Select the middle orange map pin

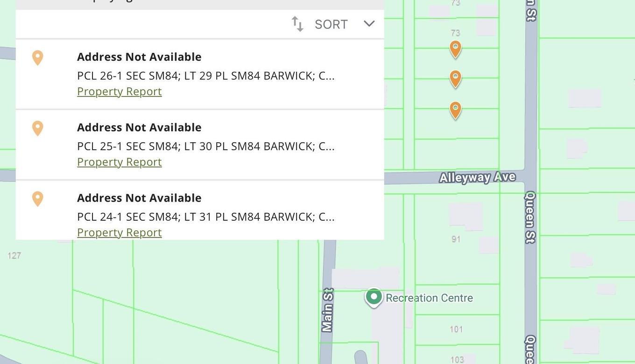point(455,78)
